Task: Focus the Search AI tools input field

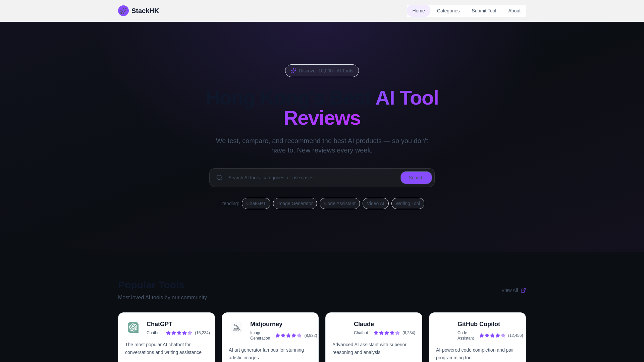Action: 312,178
